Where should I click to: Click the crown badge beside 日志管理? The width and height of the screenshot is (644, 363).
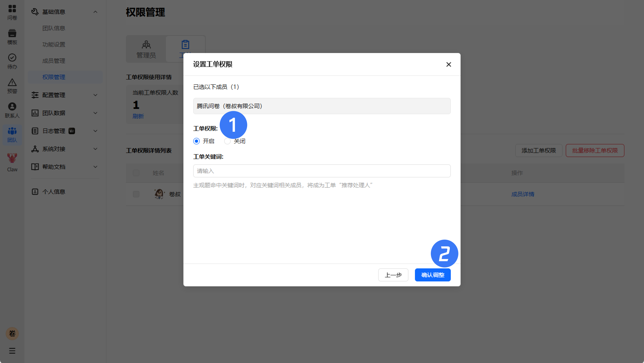tap(72, 131)
